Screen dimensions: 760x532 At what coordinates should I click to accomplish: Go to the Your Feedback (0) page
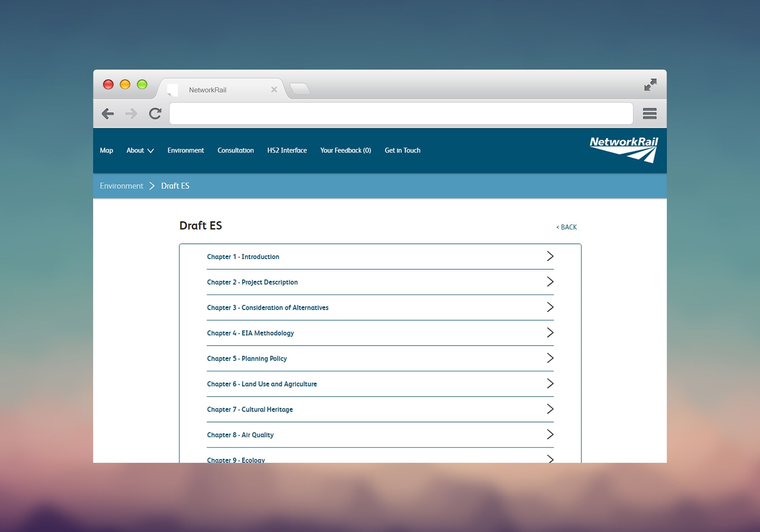(346, 150)
